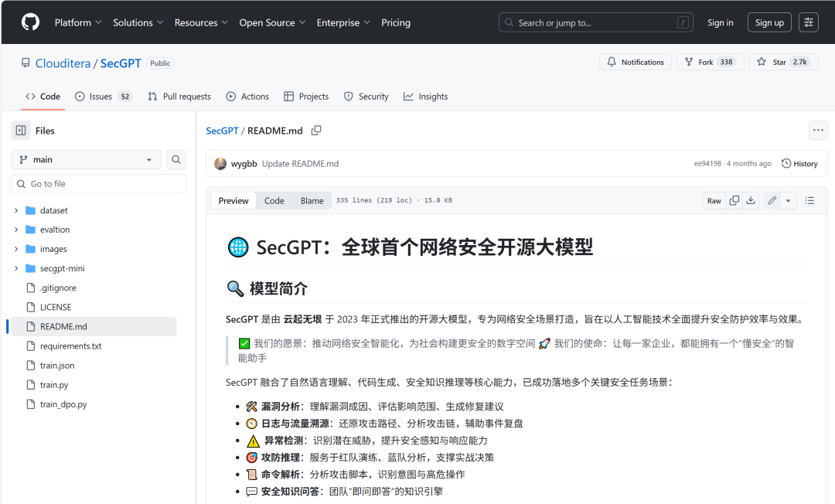
Task: Open the Security tab
Action: pyautogui.click(x=366, y=97)
